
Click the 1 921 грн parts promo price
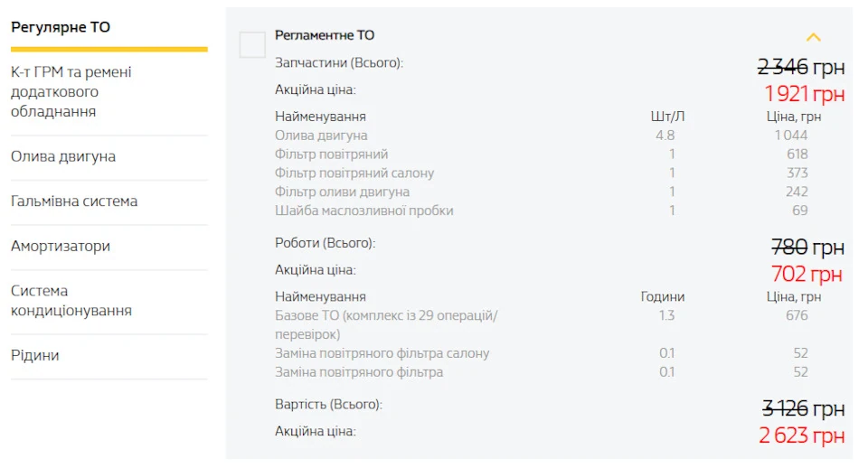pyautogui.click(x=805, y=93)
